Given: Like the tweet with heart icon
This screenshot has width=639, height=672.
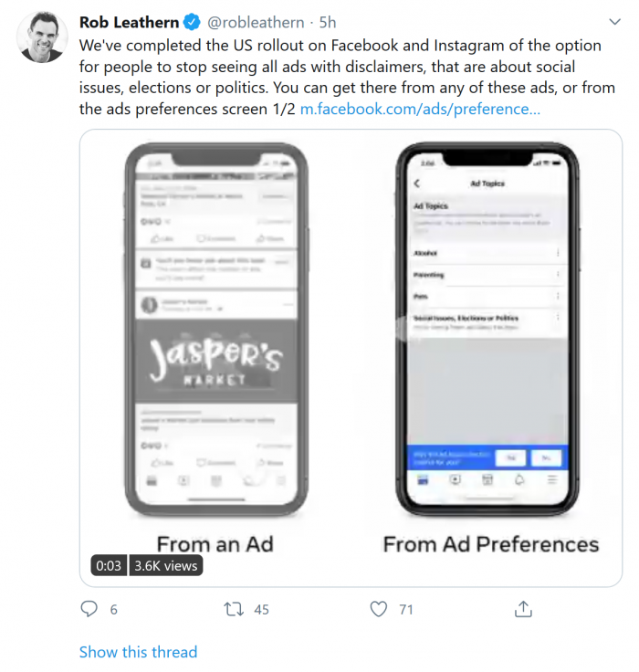Looking at the screenshot, I should tap(379, 609).
